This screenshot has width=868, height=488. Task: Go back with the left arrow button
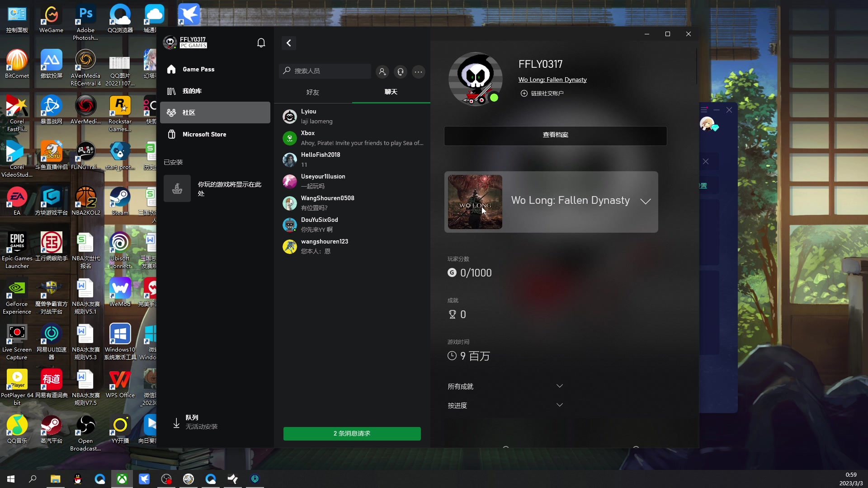point(289,43)
